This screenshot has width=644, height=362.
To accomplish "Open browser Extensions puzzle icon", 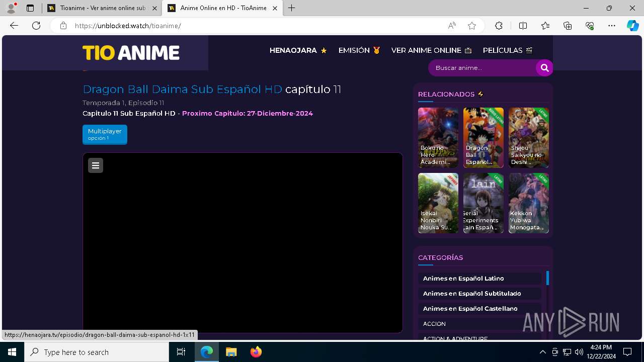I will (x=499, y=26).
